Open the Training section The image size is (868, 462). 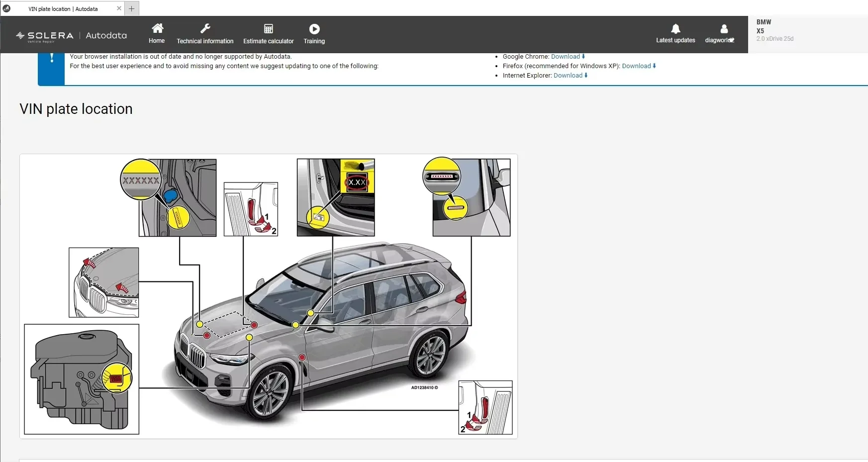pos(314,33)
